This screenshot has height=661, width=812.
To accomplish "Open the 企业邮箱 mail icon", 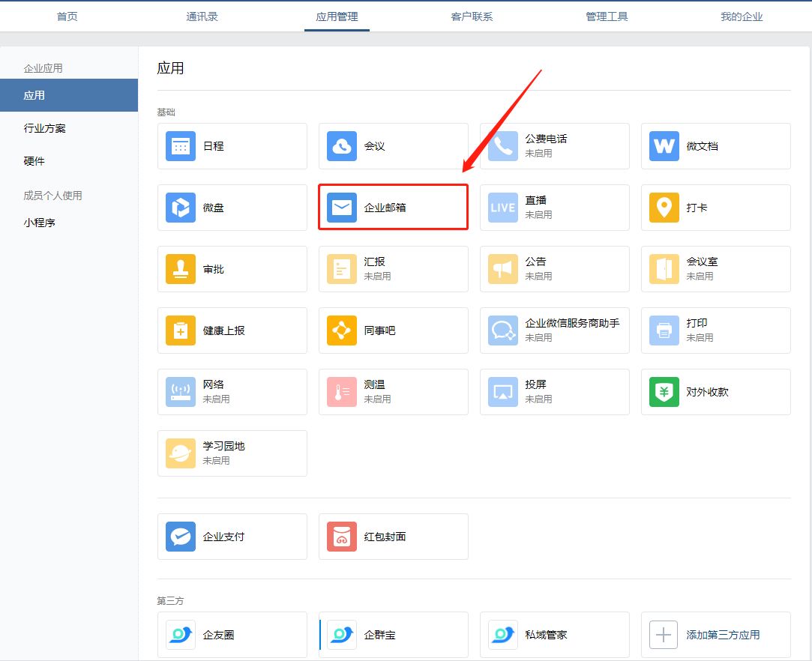I will pyautogui.click(x=342, y=208).
